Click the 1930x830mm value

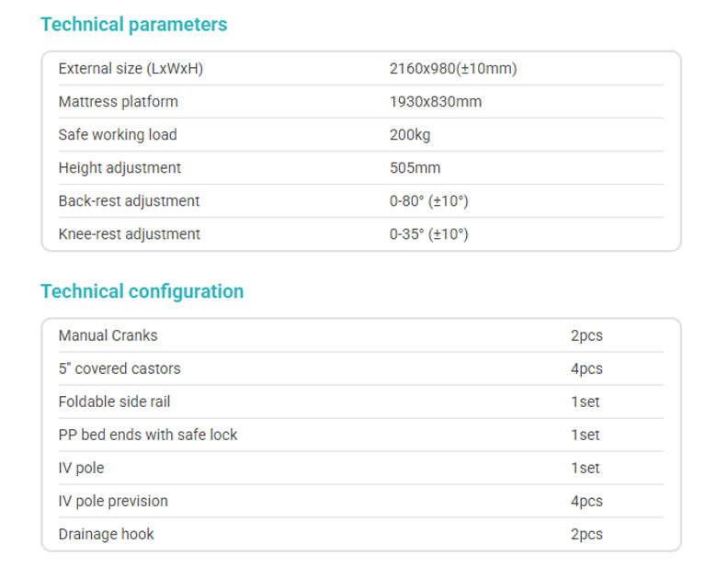(x=436, y=102)
